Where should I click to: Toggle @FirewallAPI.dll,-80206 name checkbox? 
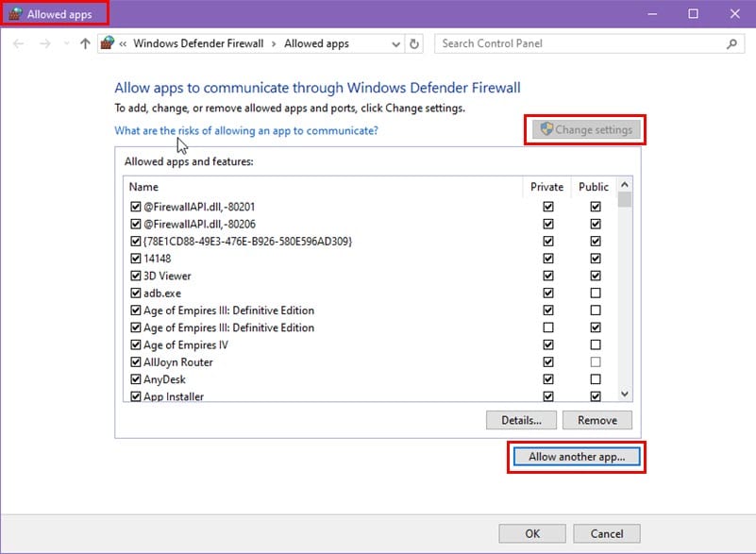point(136,225)
